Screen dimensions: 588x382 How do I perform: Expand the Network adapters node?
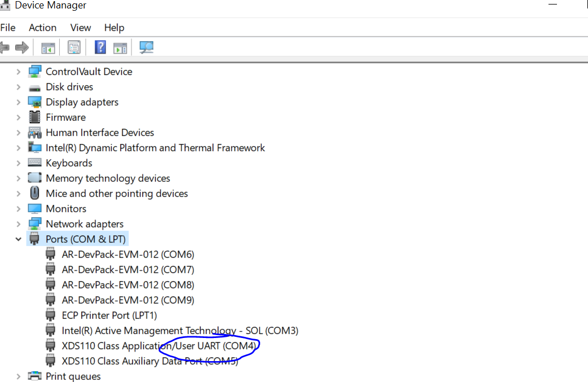tap(19, 224)
